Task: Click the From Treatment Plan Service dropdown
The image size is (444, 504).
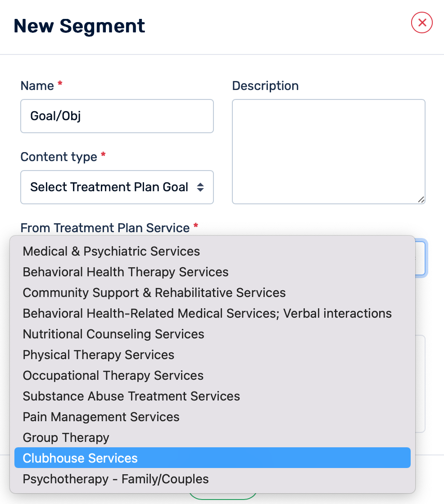Action: point(421,258)
